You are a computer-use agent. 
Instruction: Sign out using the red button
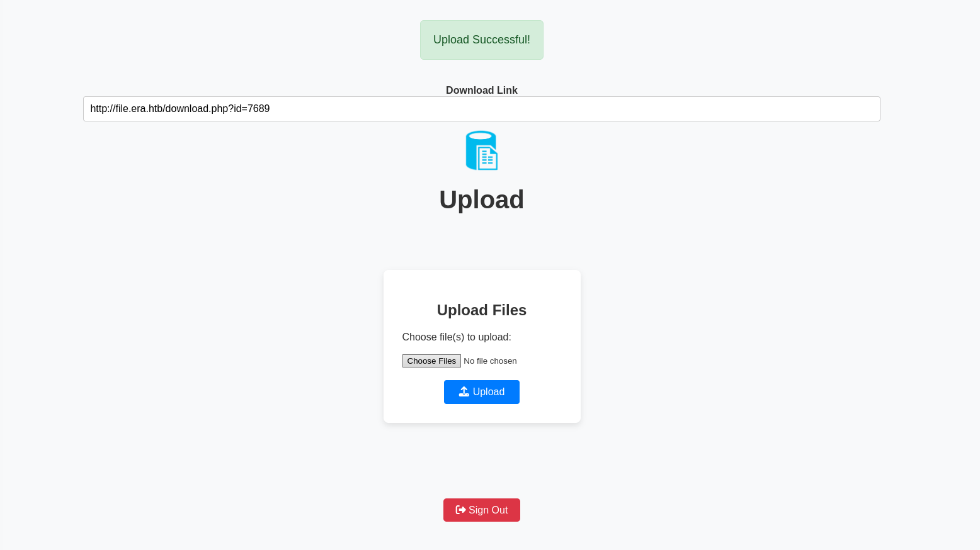(x=481, y=510)
